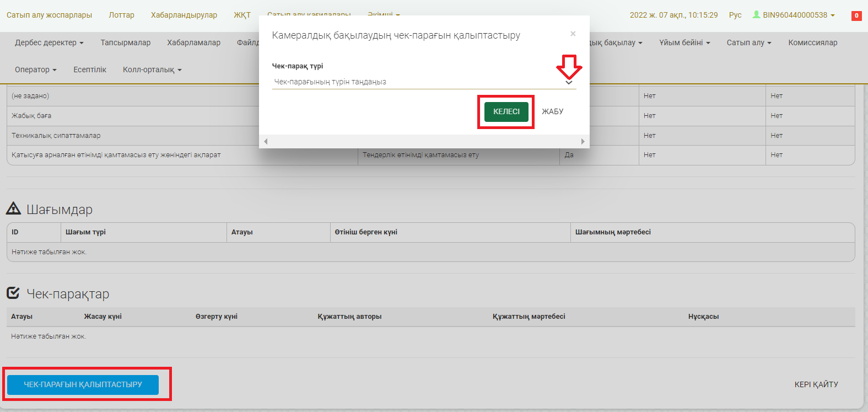Close the checklist dialog with X

pyautogui.click(x=573, y=34)
